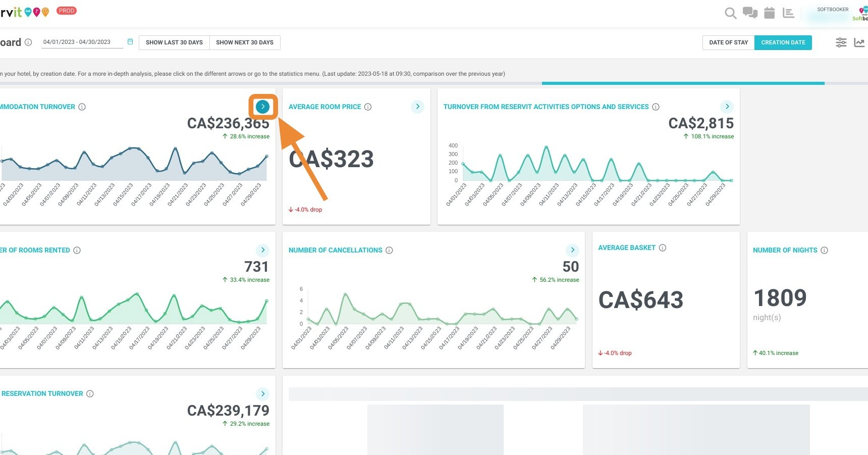Click the 28.6% increase indicator
Image resolution: width=868 pixels, height=455 pixels.
point(246,136)
